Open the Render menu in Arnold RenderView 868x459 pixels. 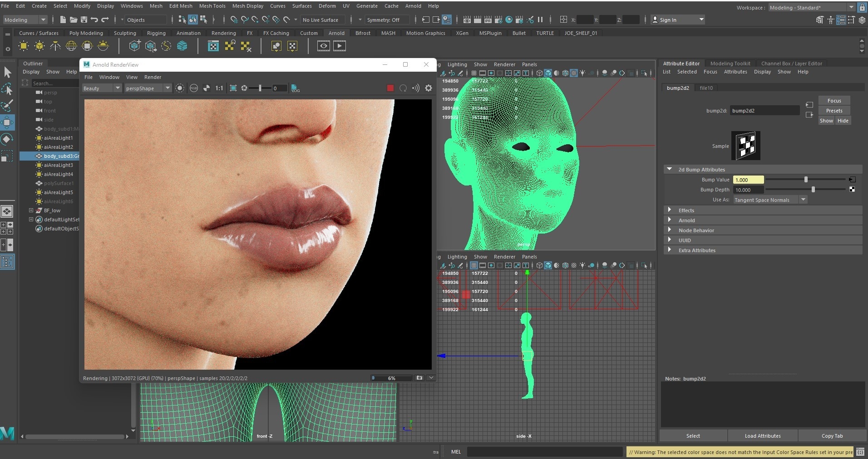point(153,77)
